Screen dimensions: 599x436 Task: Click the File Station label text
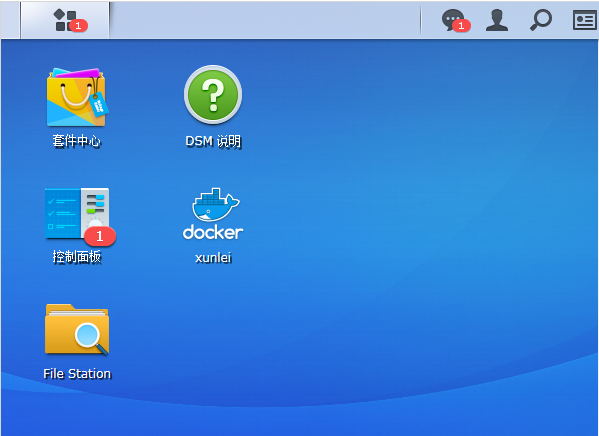click(77, 373)
